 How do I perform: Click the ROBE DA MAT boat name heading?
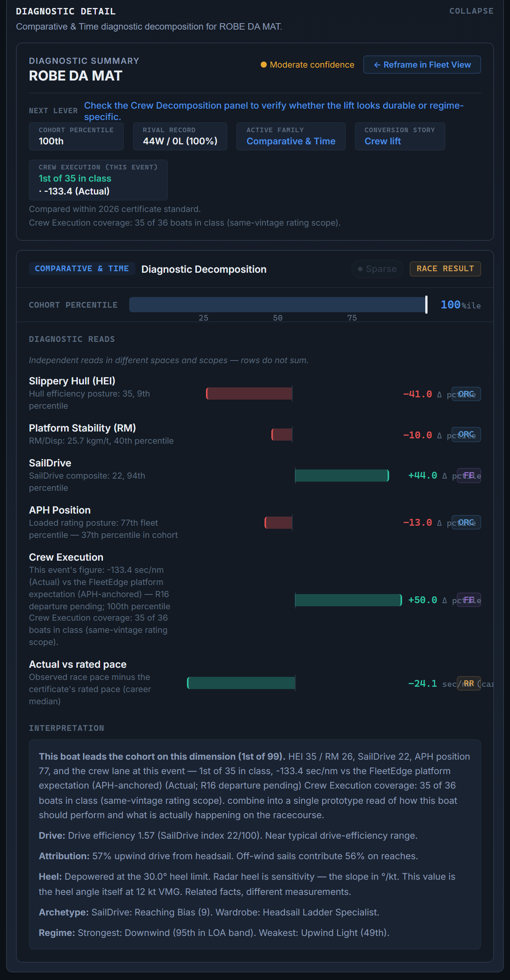click(75, 76)
